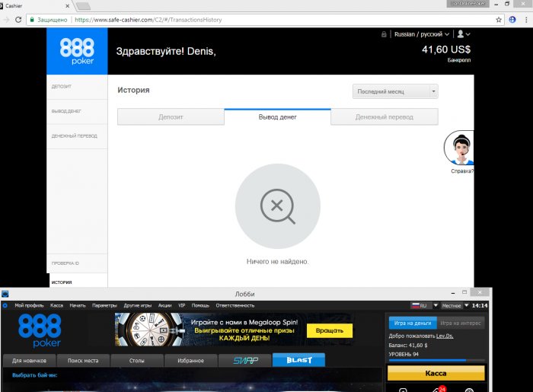Viewport: 533px width, 392px height.
Task: Click the Ничего не найдено message
Action: point(277,262)
